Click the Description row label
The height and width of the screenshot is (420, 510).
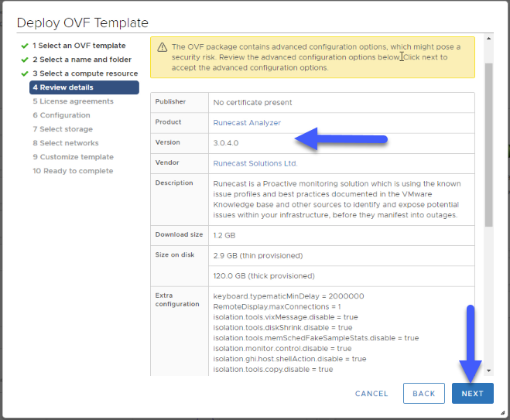pos(174,183)
